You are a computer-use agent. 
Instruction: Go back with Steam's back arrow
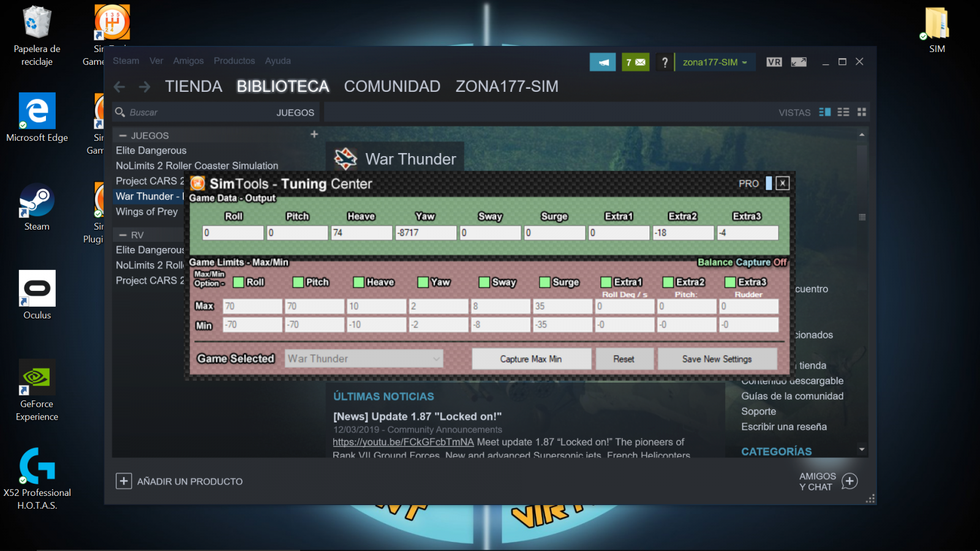click(x=119, y=87)
